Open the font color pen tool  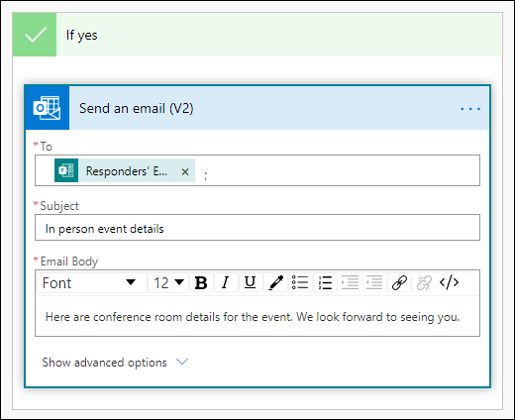point(275,282)
